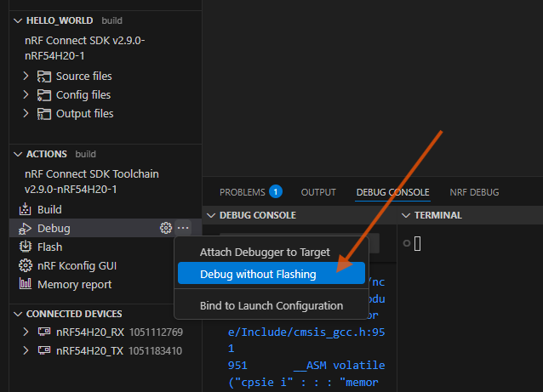Expand the nRF54H20_TX device
This screenshot has height=392, width=543.
coord(26,350)
